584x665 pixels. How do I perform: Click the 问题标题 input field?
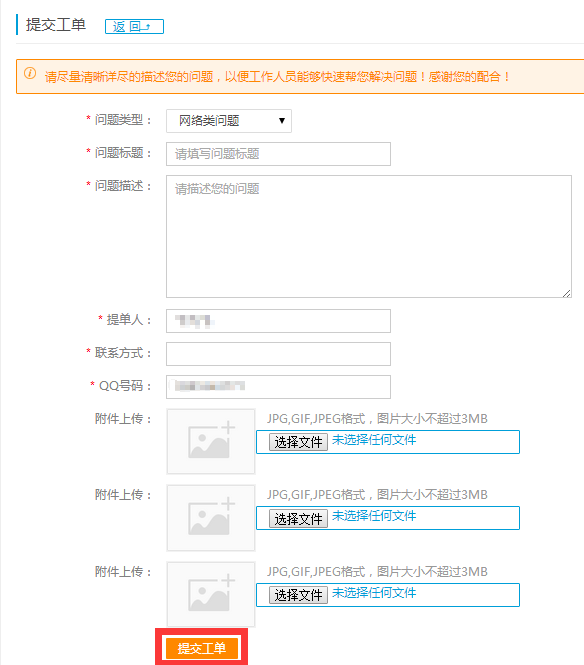(x=278, y=154)
